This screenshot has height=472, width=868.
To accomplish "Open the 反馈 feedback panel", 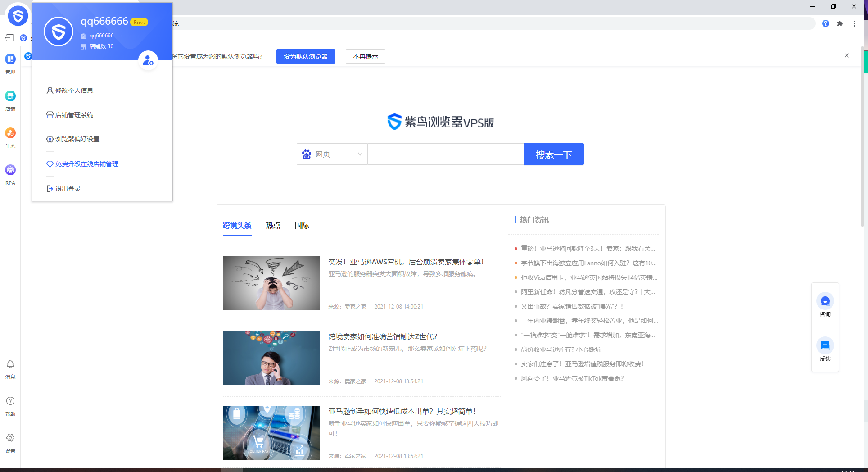I will pos(825,349).
